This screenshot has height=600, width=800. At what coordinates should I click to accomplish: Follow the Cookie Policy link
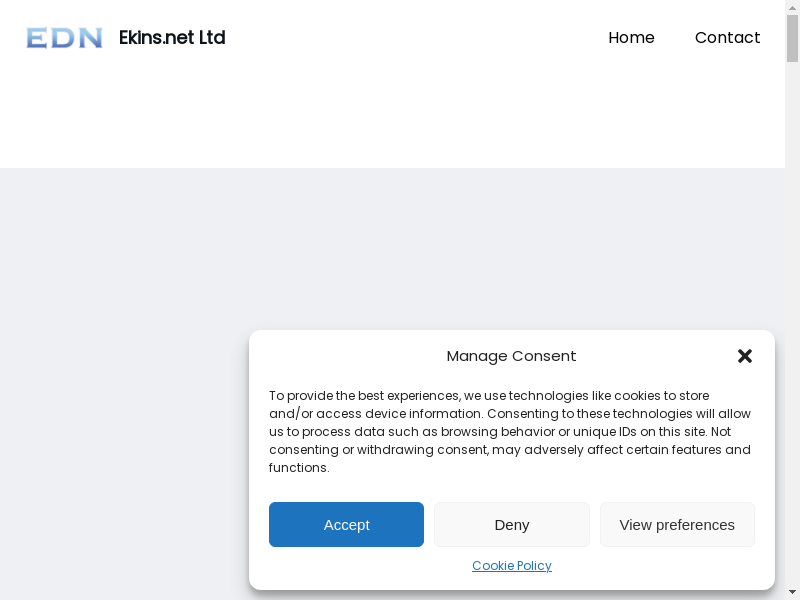(512, 566)
